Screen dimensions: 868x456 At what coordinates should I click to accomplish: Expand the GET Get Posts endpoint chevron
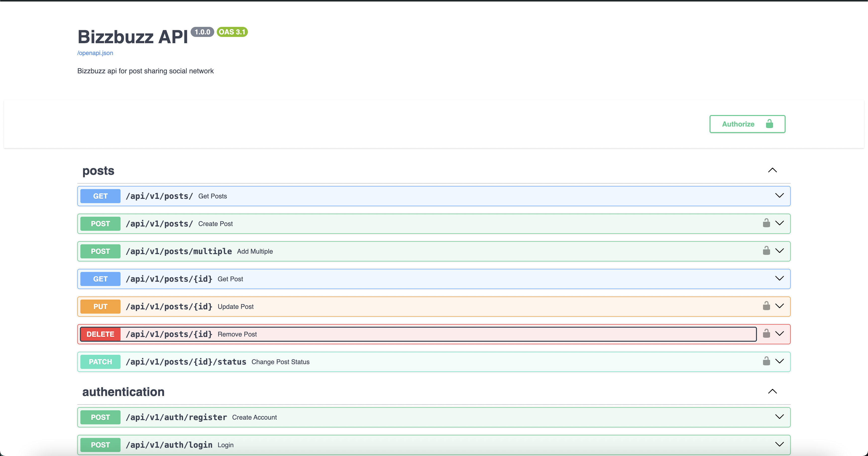tap(779, 196)
